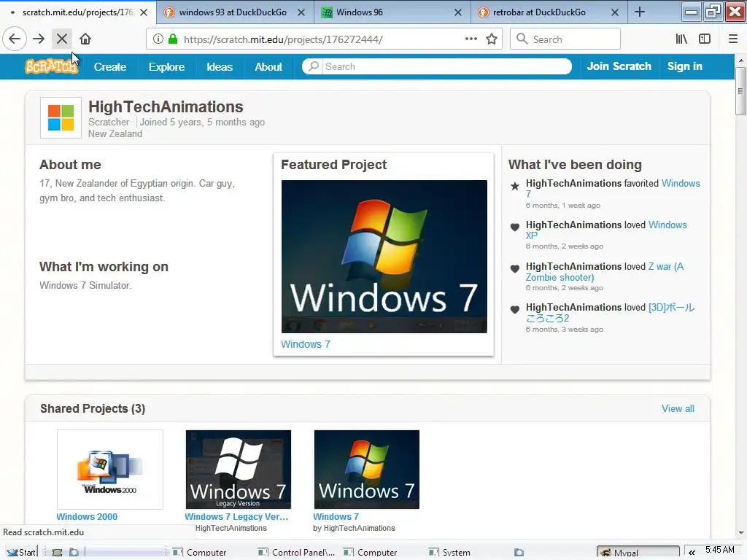This screenshot has height=560, width=747.
Task: Expand the system tray chevron
Action: point(692,553)
